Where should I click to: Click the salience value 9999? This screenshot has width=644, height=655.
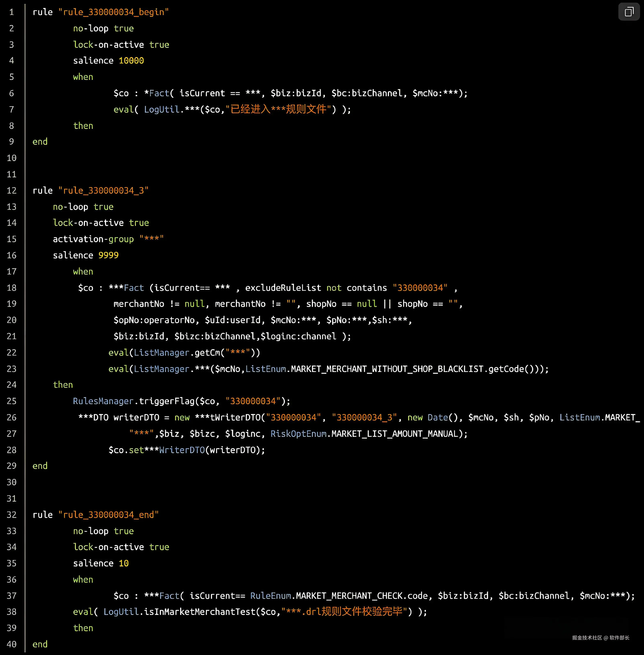(108, 255)
